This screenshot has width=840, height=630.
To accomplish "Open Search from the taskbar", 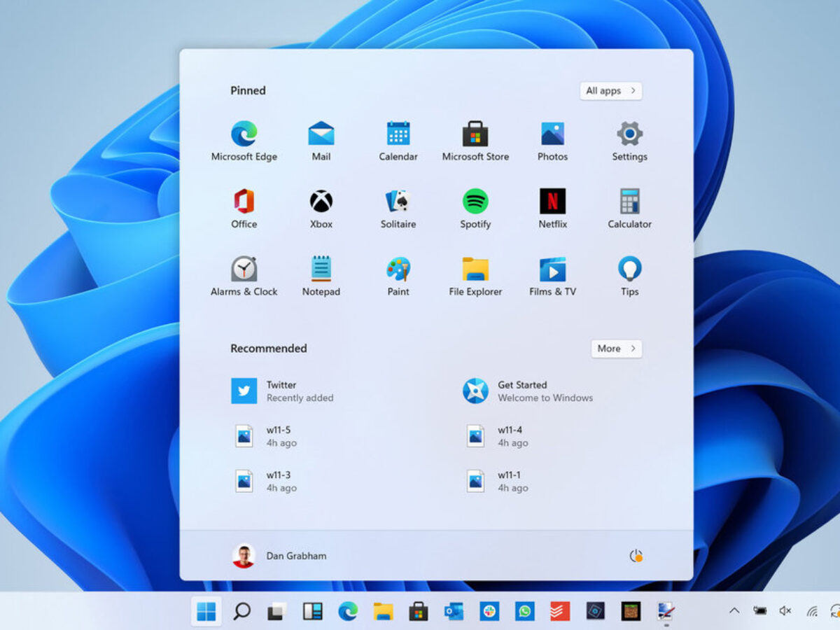I will click(241, 611).
